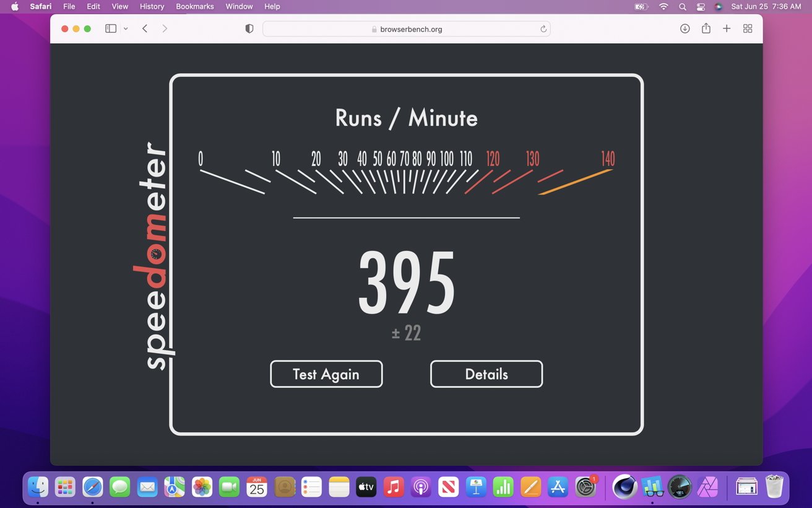
Task: Open Spotlight search in menu bar
Action: (683, 6)
